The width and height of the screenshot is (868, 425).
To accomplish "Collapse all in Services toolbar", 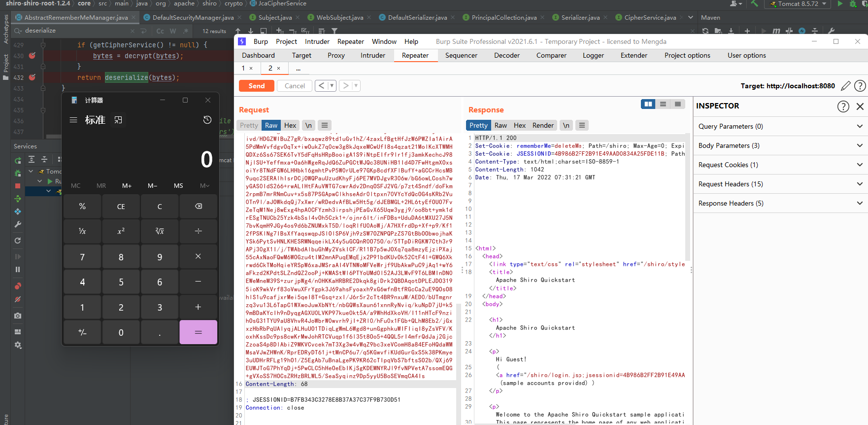I will click(44, 159).
